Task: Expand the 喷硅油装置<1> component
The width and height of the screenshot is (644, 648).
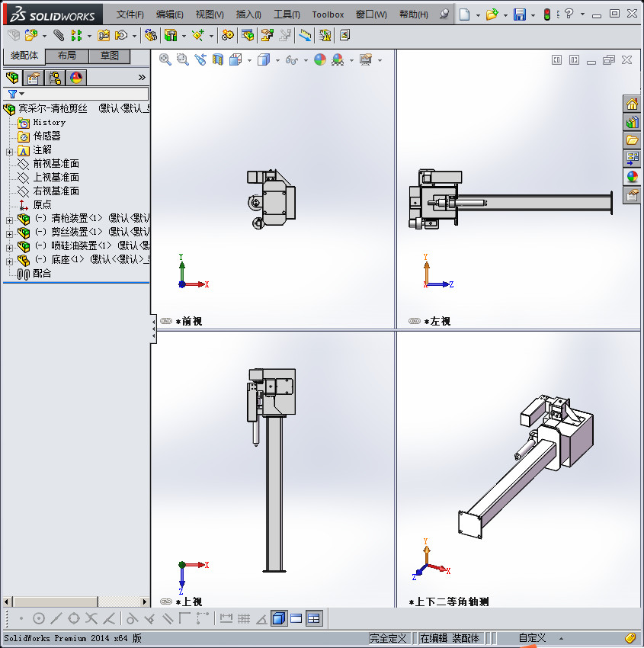Action: [x=9, y=248]
